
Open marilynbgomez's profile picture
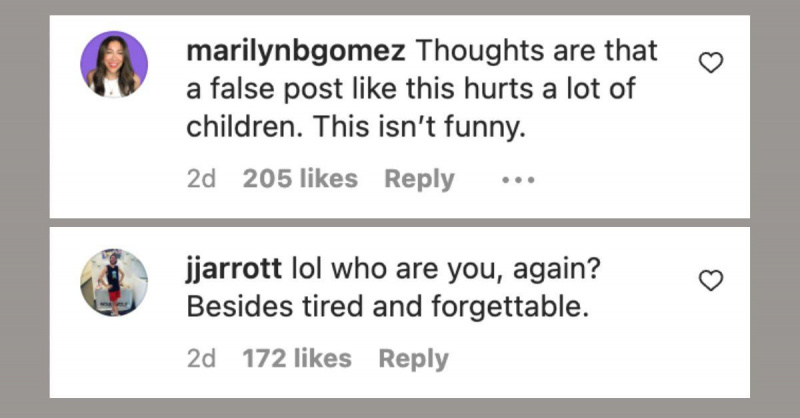pyautogui.click(x=114, y=64)
